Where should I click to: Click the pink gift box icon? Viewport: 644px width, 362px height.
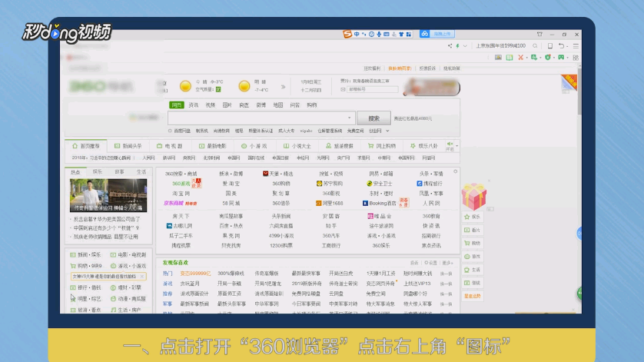[x=474, y=197]
